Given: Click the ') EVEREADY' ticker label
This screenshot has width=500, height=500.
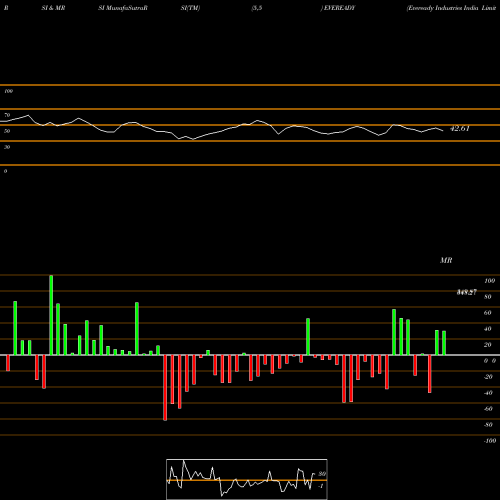Looking at the screenshot, I should pyautogui.click(x=338, y=8).
